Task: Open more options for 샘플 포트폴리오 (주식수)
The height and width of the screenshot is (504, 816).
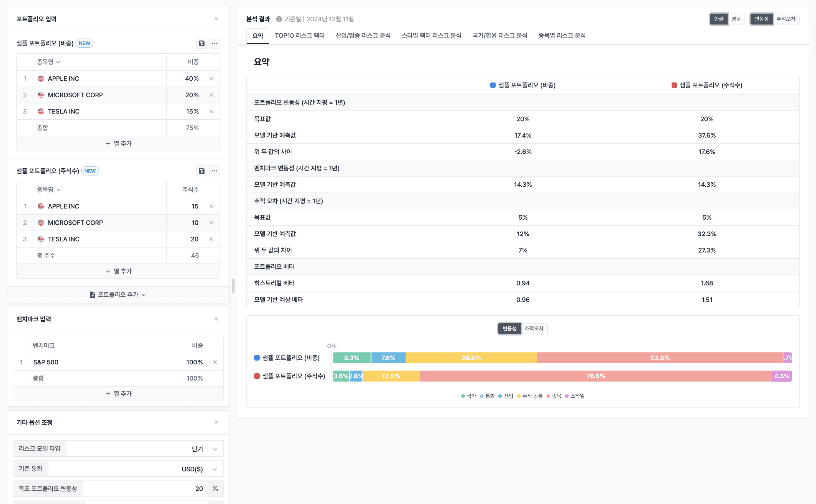Action: pyautogui.click(x=215, y=171)
